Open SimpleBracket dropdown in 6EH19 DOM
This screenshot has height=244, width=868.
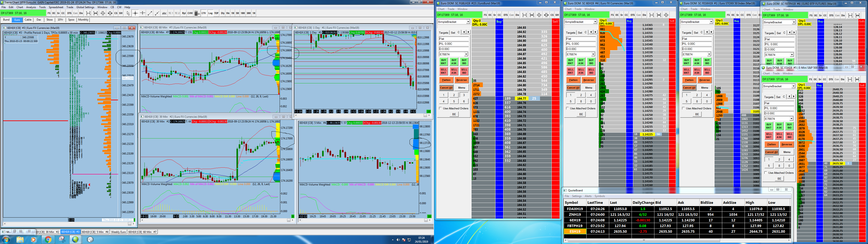[x=595, y=21]
